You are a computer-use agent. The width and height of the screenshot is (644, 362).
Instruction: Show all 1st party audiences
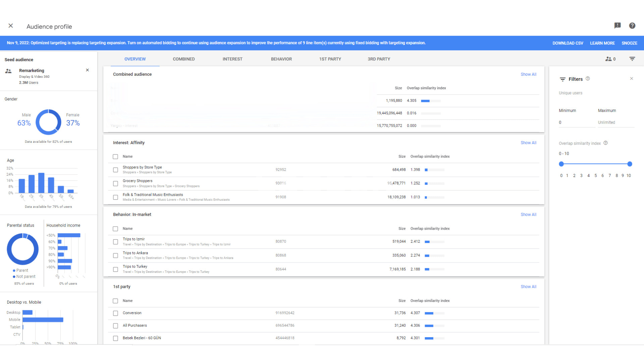point(528,287)
